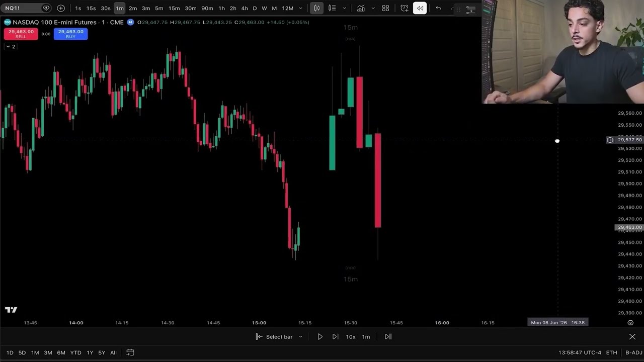The height and width of the screenshot is (362, 644).
Task: Toggle the B-ADJ back-adjustment setting
Action: pos(633,353)
